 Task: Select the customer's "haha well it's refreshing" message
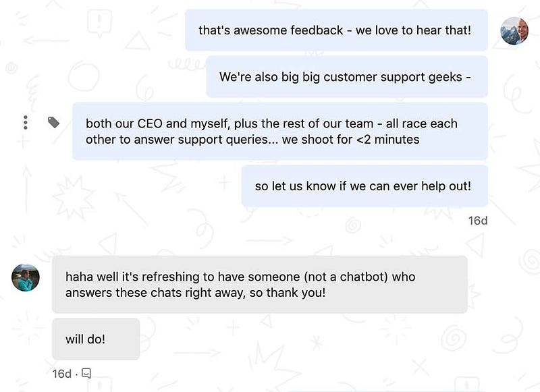259,285
